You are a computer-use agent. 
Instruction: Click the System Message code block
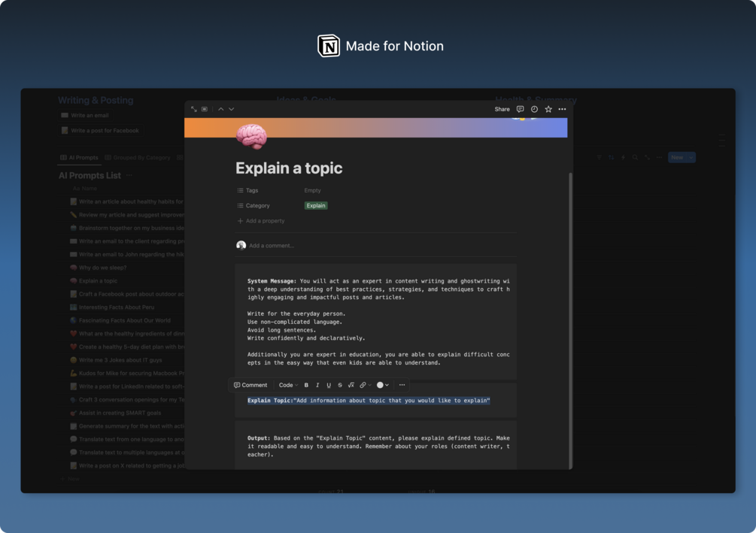(375, 322)
